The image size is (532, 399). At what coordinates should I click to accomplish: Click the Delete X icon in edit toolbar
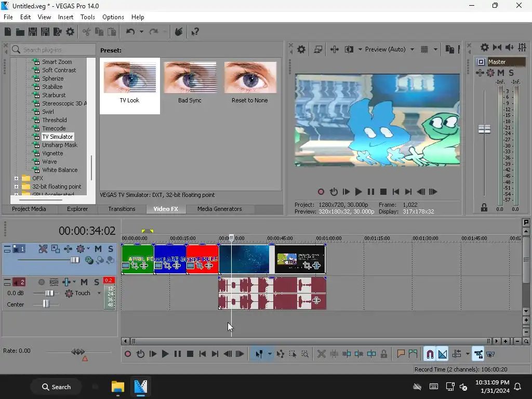click(x=321, y=354)
